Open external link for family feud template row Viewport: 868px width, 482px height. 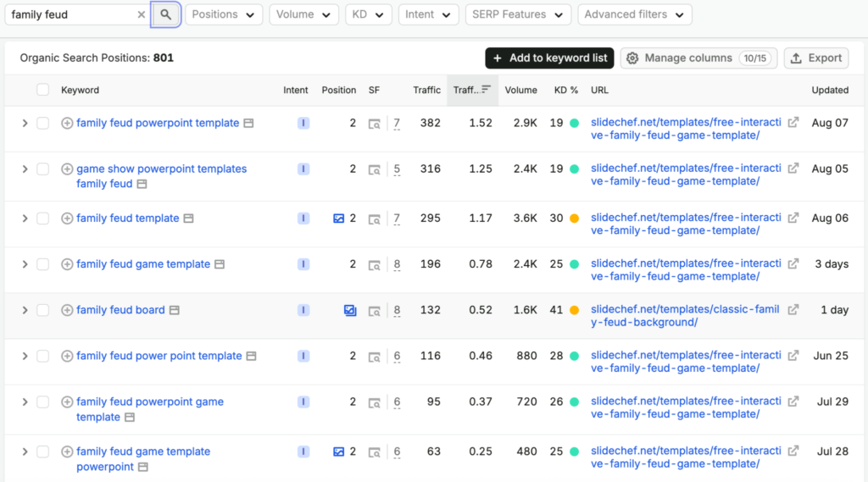[x=793, y=218]
